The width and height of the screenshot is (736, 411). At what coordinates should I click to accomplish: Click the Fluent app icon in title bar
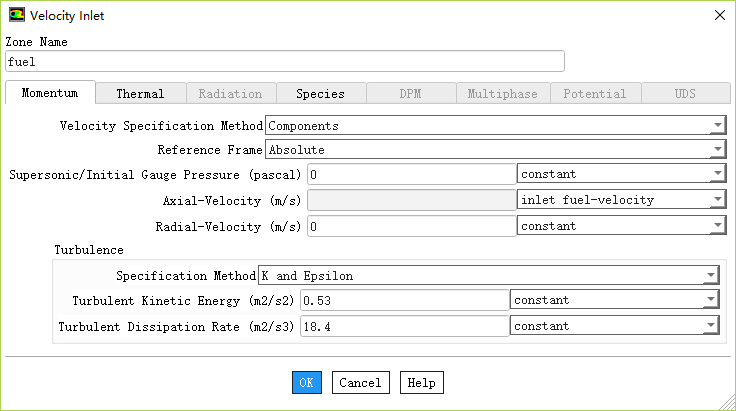pyautogui.click(x=18, y=16)
